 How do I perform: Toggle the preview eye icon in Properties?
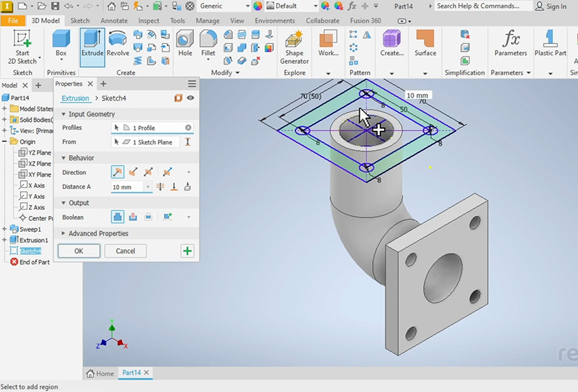pyautogui.click(x=191, y=98)
